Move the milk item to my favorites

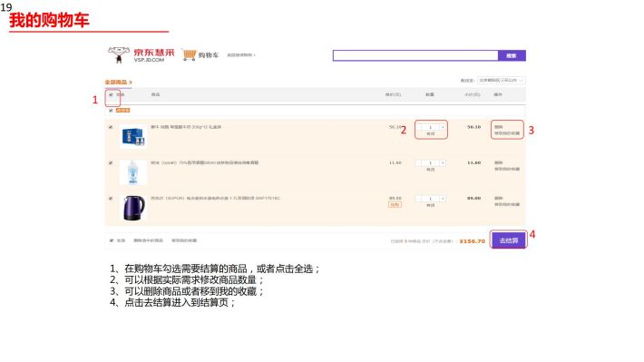pyautogui.click(x=507, y=133)
